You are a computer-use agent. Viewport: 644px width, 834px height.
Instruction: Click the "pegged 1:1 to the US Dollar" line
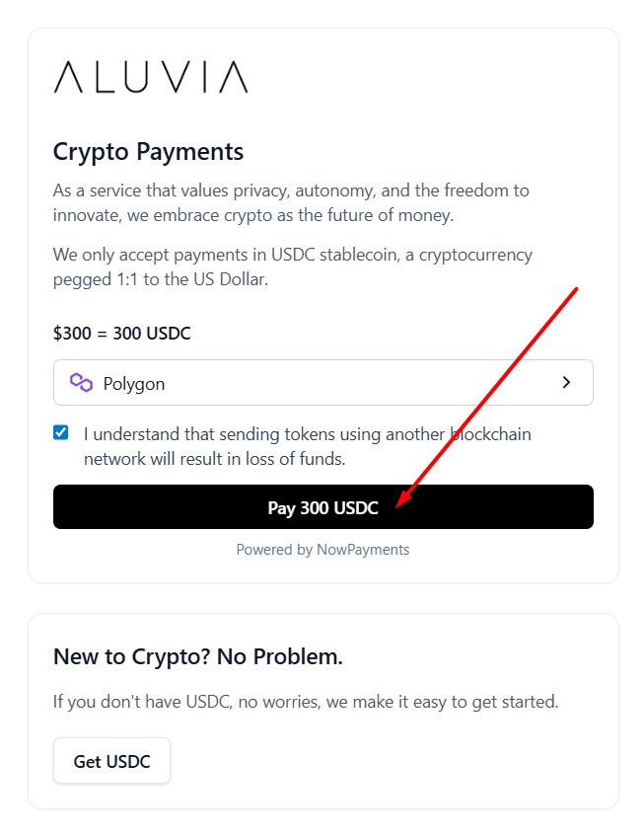[160, 279]
